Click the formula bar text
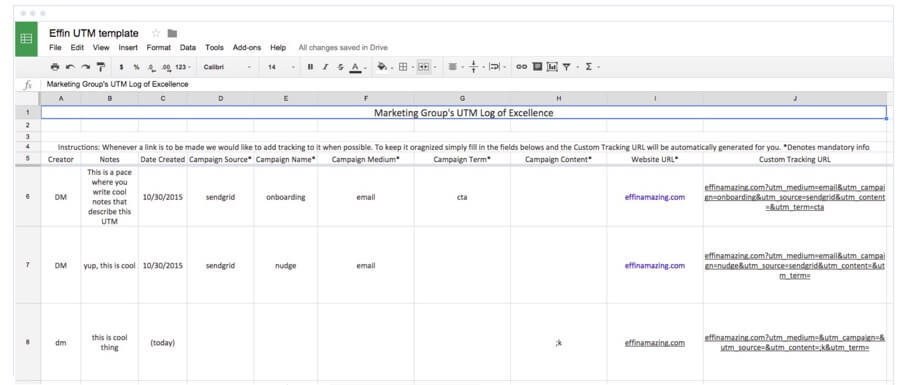 coord(117,84)
